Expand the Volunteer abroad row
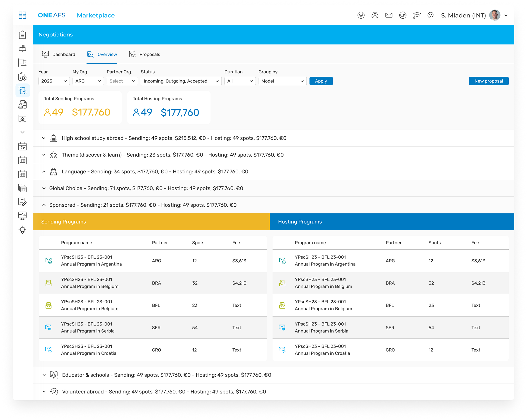 point(273,392)
